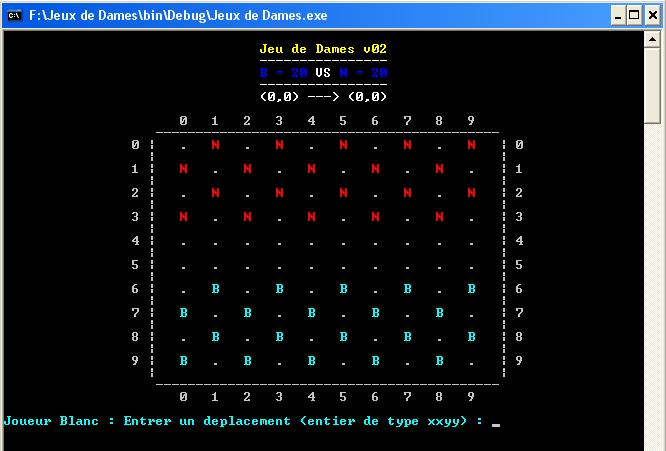
Task: Click the red N piece at row 2 column 9
Action: [471, 193]
